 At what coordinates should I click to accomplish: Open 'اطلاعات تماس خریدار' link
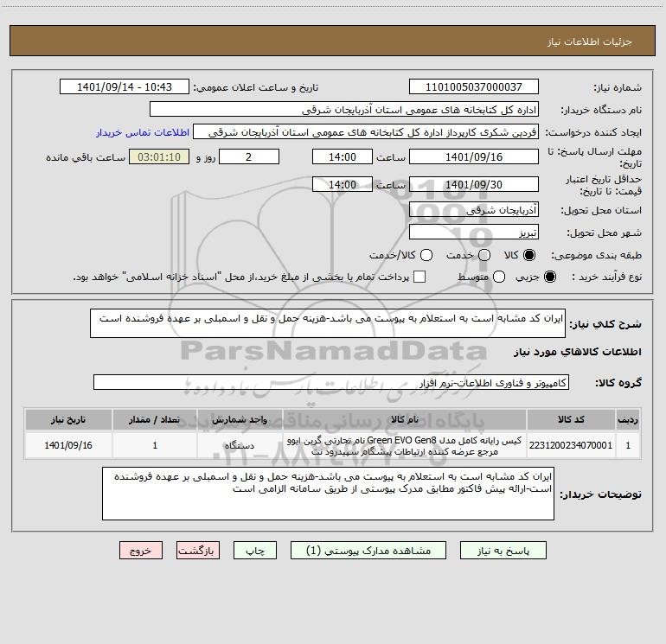pos(143,132)
